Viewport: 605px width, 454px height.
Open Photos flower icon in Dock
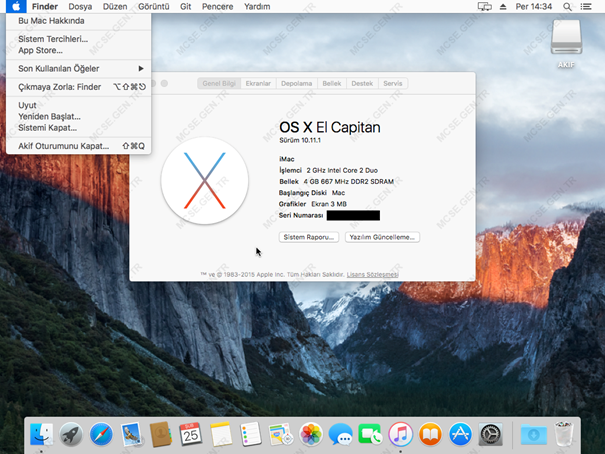point(311,434)
